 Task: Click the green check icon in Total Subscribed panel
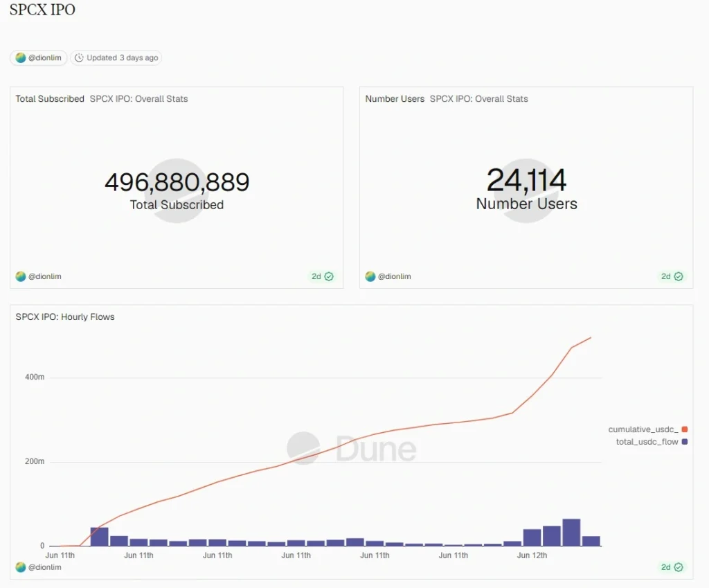(x=329, y=276)
